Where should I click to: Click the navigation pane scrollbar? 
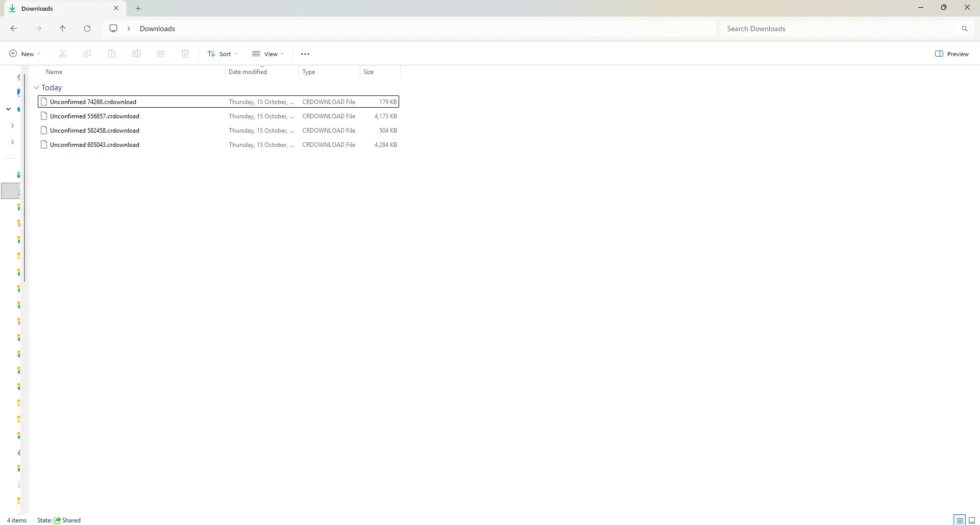click(24, 178)
